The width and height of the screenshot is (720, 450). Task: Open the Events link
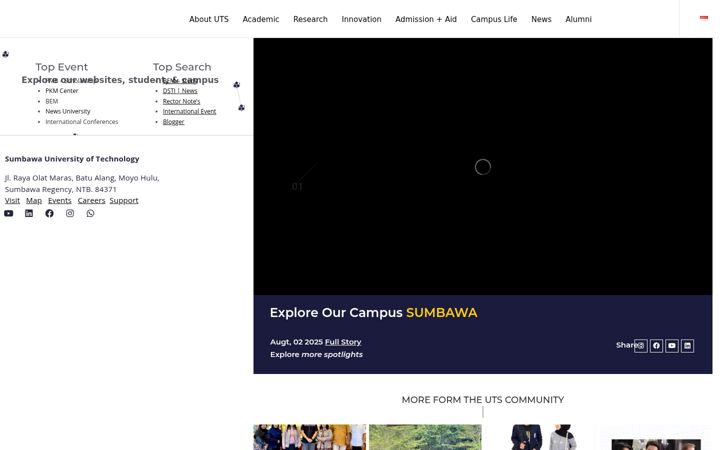[60, 201]
